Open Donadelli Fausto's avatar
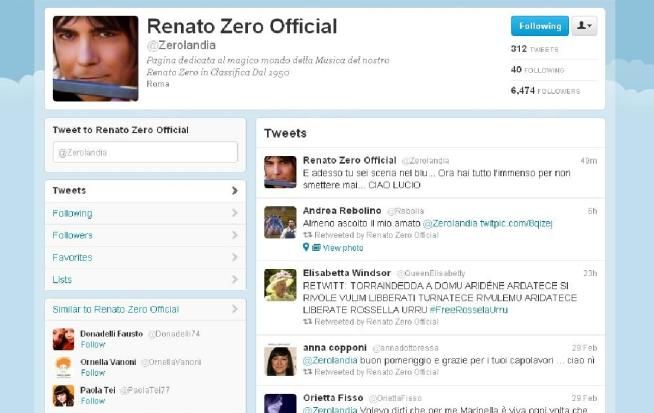 pos(63,339)
